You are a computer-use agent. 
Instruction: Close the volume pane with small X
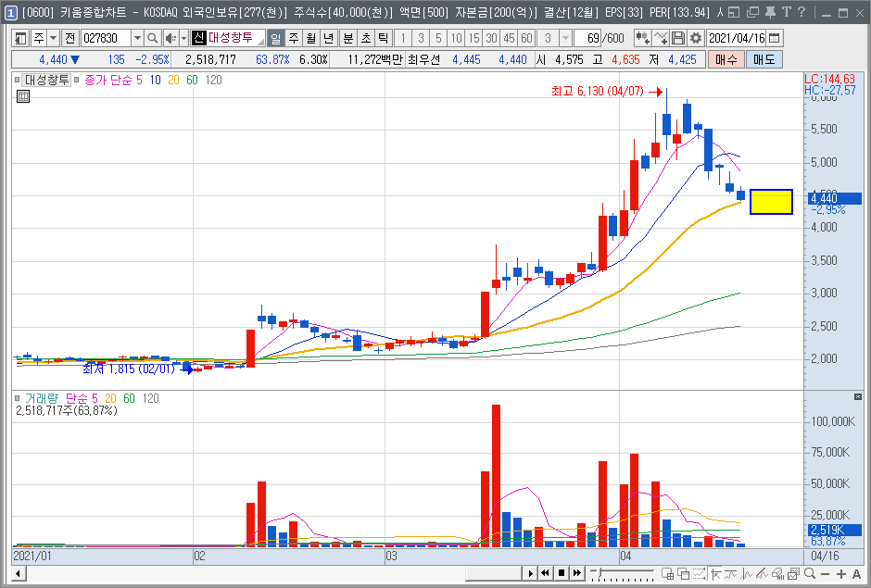(858, 396)
